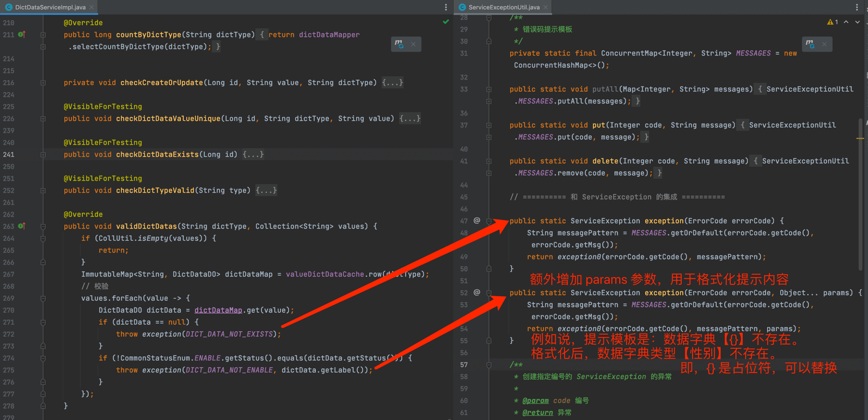Close the DictDataServiceImpl.java tab

tap(92, 7)
